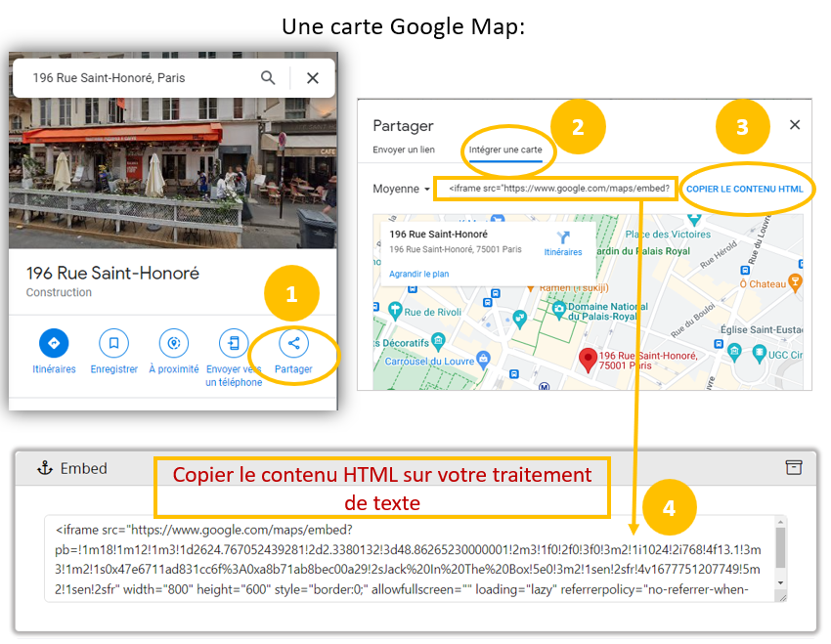
Task: Switch to the Envoyer un lien tab
Action: click(404, 150)
